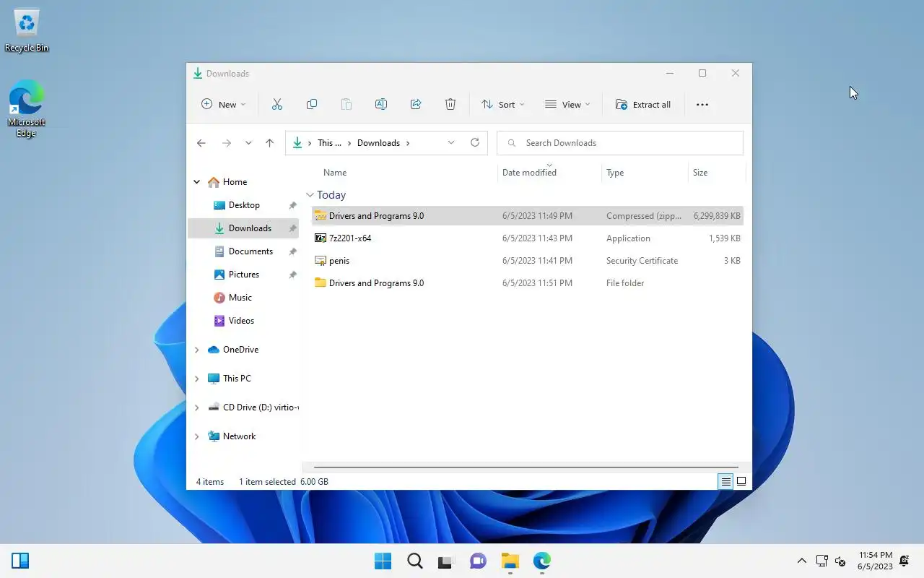Image resolution: width=924 pixels, height=578 pixels.
Task: Select the Drivers and Programs 9.0 file folder
Action: 528,283
